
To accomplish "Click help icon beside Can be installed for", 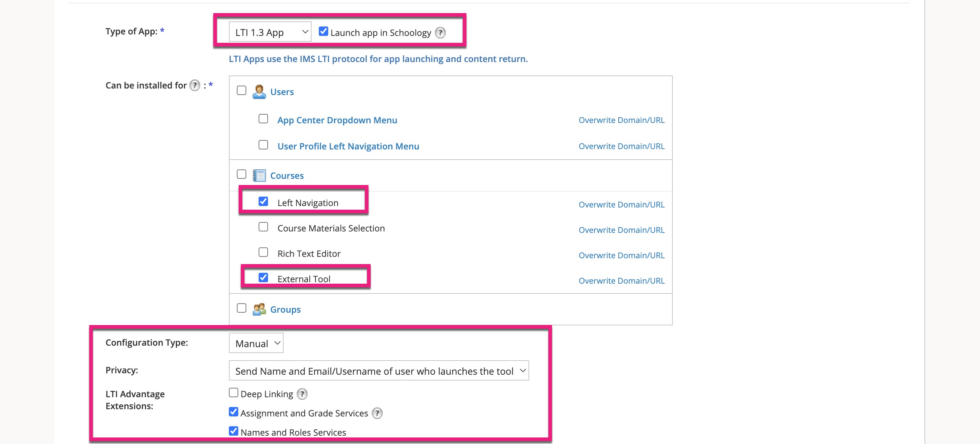I will tap(195, 85).
